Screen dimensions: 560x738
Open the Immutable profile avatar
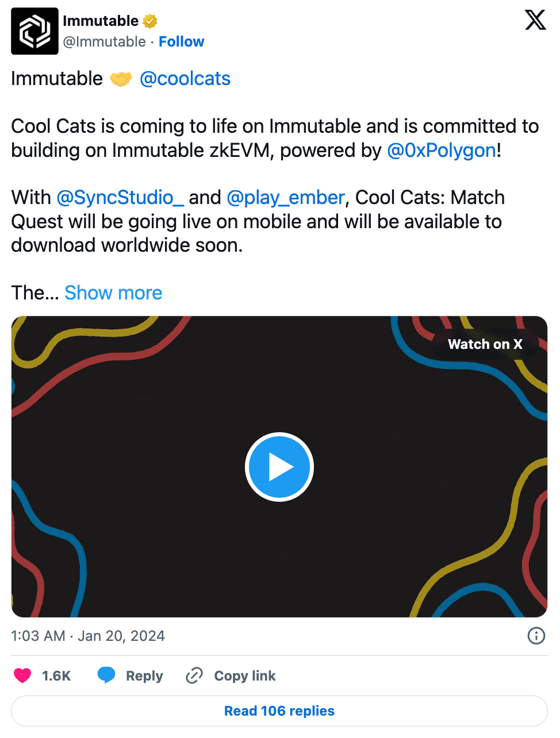click(34, 31)
